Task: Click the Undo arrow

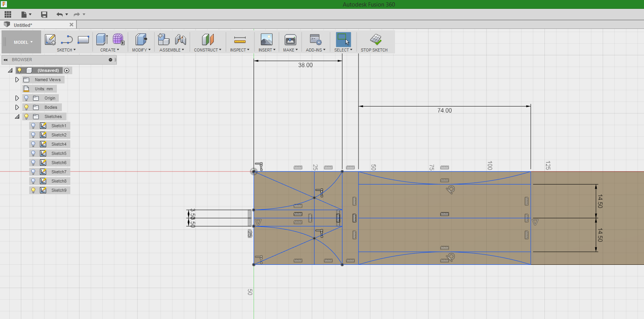Action: tap(59, 15)
